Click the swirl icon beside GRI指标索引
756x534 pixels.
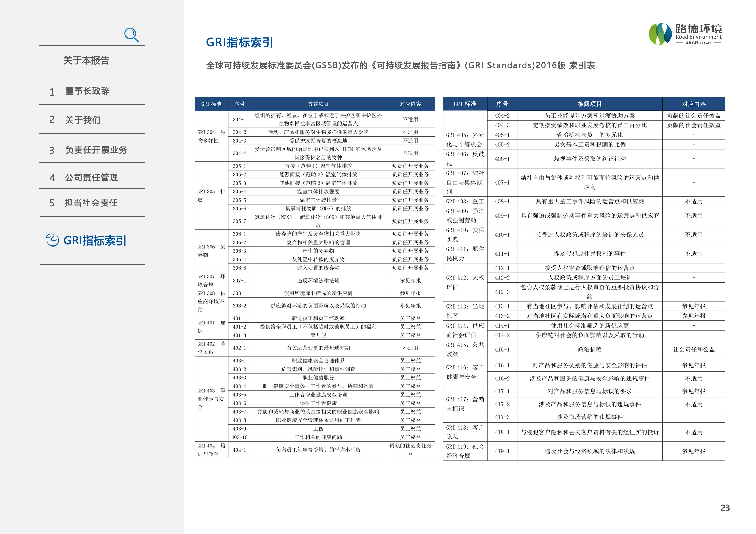(53, 240)
